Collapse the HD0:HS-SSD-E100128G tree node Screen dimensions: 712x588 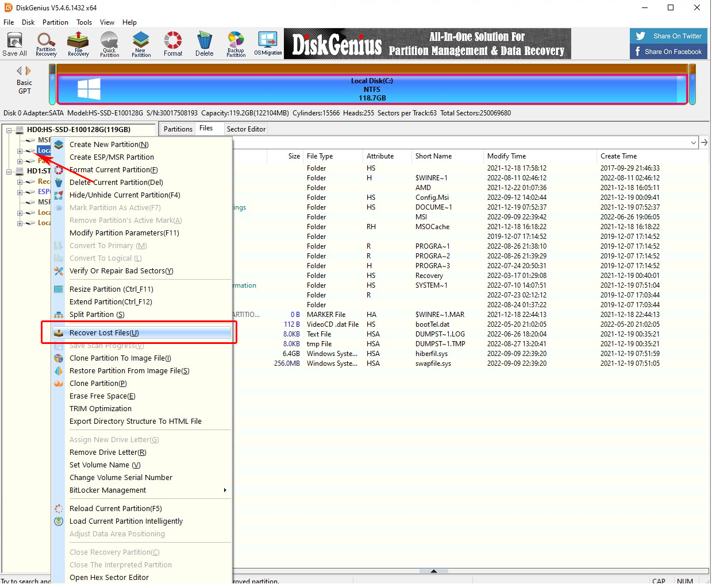point(10,130)
